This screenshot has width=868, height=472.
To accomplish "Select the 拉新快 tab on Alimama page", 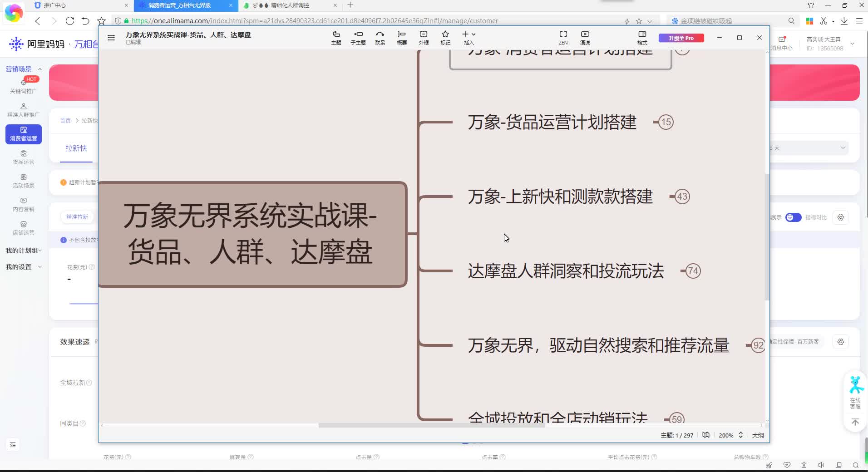I will [x=76, y=148].
